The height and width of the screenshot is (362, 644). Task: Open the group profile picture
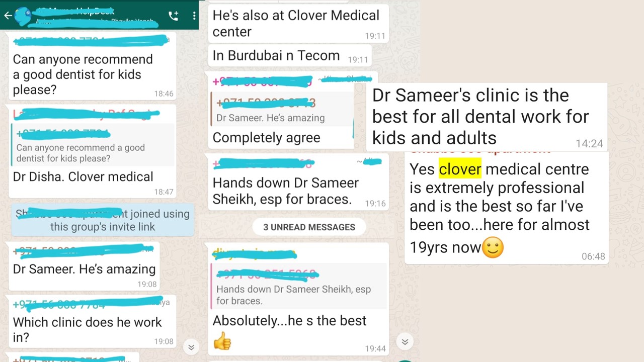(x=23, y=16)
